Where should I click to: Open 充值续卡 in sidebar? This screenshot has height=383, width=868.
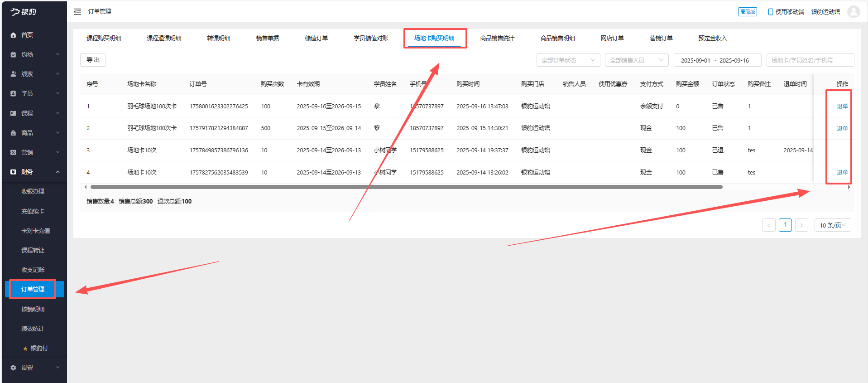tap(33, 211)
